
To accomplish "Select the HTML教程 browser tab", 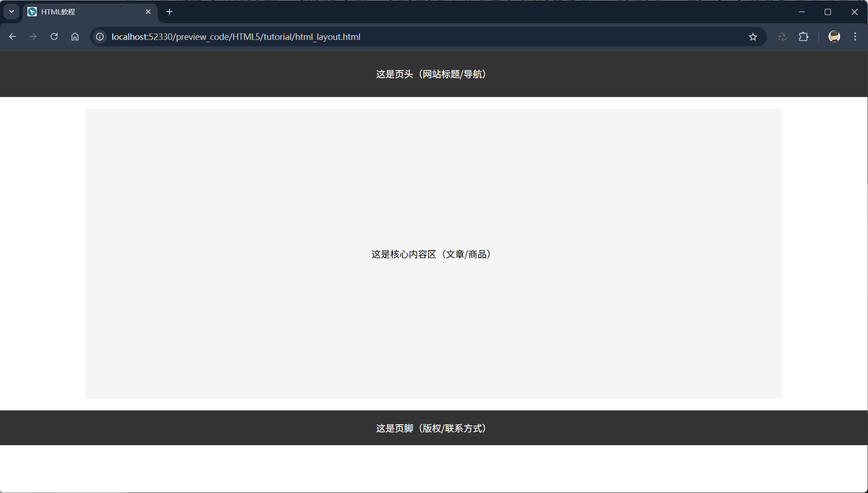I will (84, 12).
